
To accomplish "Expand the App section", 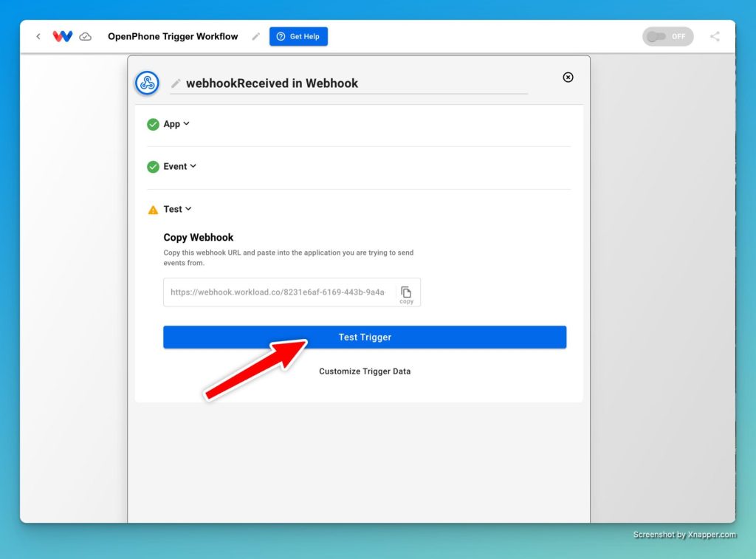I will [176, 124].
